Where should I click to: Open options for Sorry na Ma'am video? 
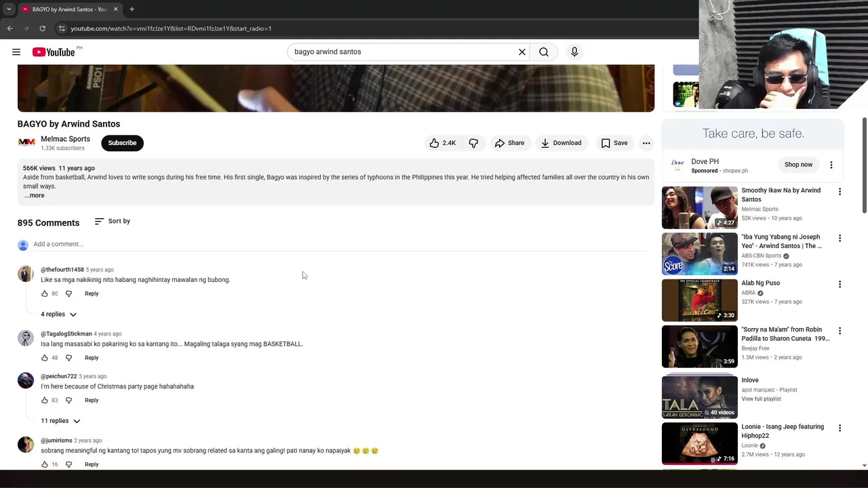(840, 331)
